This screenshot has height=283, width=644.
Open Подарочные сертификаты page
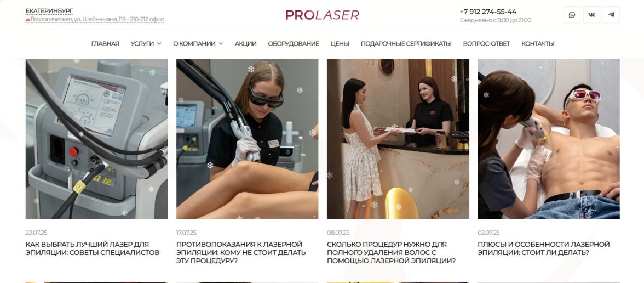406,44
